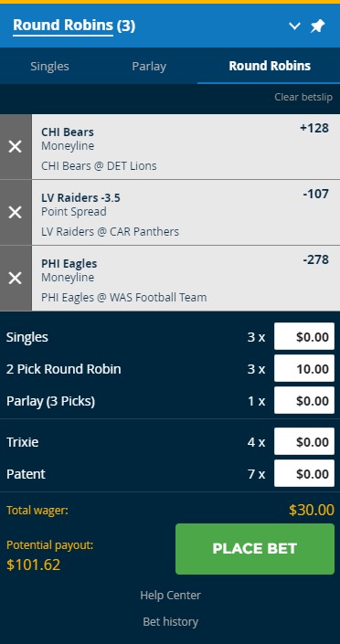The width and height of the screenshot is (340, 644).
Task: Place the bet with the green button
Action: coord(255,549)
